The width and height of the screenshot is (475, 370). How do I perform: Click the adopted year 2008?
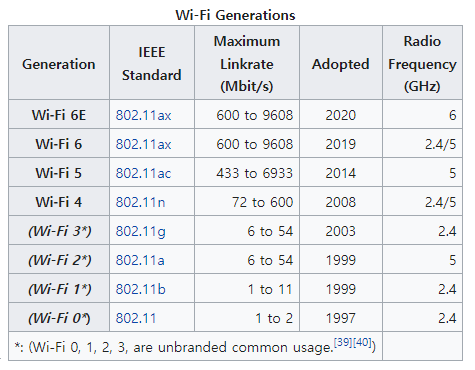tap(341, 202)
